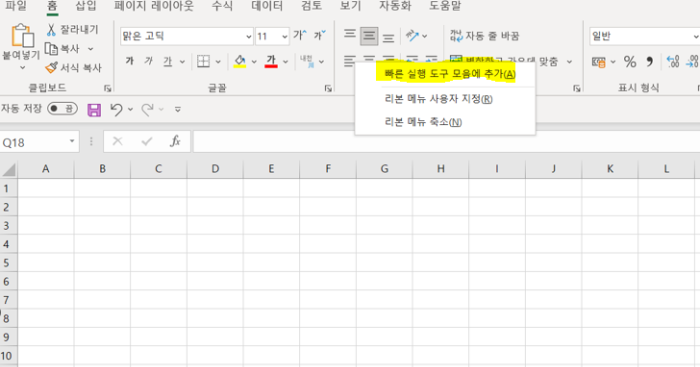Open the fill color dropdown arrow
The image size is (700, 367).
[x=254, y=62]
